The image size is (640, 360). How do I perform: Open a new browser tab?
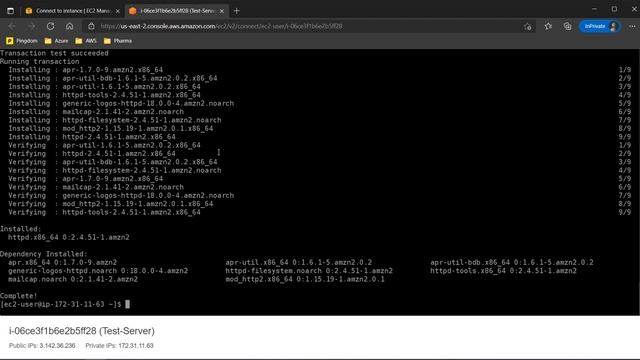[237, 11]
